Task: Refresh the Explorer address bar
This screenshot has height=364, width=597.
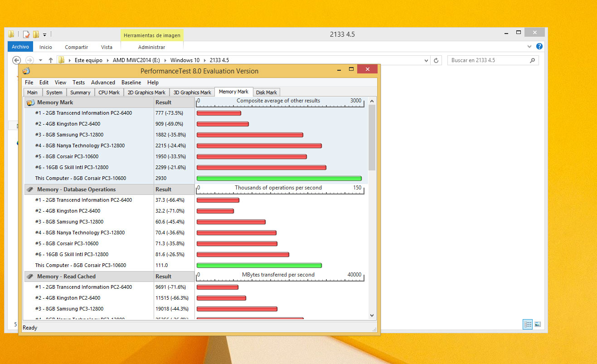Action: point(436,60)
